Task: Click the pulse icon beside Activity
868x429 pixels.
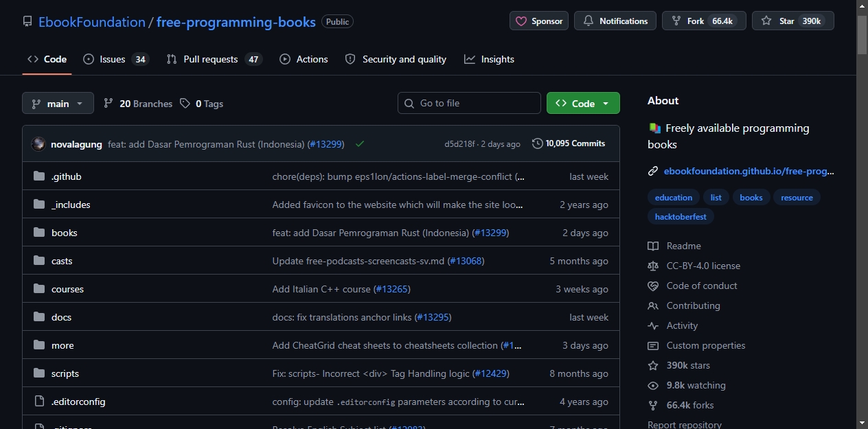Action: pyautogui.click(x=653, y=325)
